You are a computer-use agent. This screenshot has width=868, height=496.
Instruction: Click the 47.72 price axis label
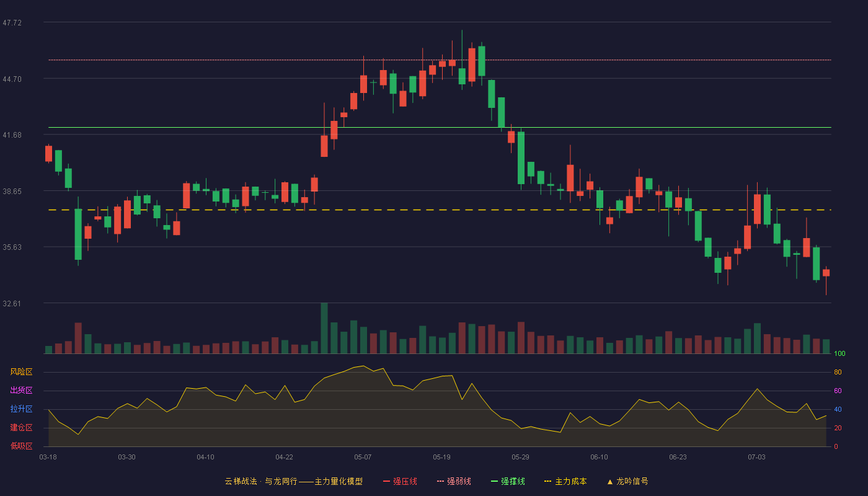pos(12,23)
